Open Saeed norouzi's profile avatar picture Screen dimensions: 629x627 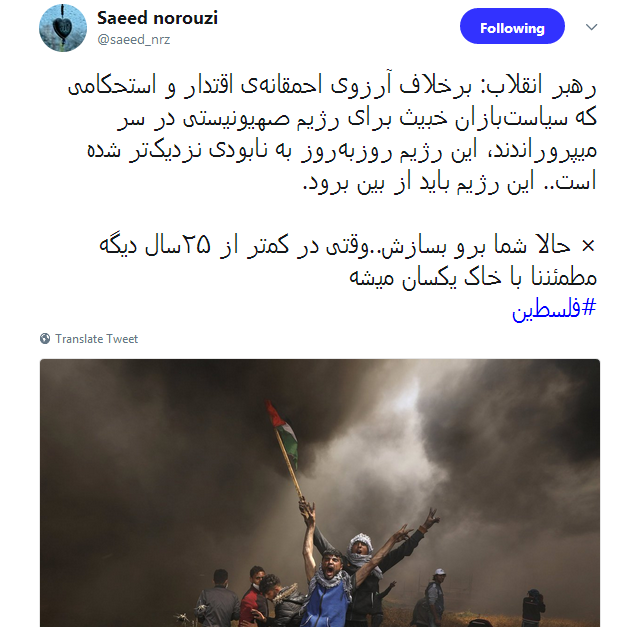63,28
